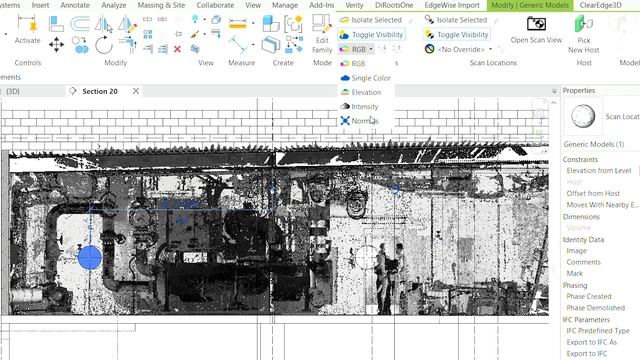Select the Array tool
The image size is (640, 360).
[148, 34]
